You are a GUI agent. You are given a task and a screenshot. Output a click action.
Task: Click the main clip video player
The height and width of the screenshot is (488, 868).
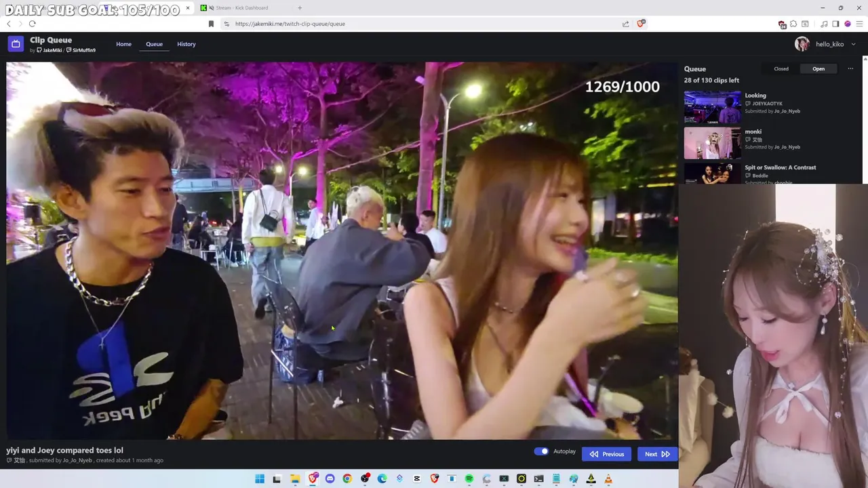coord(342,251)
